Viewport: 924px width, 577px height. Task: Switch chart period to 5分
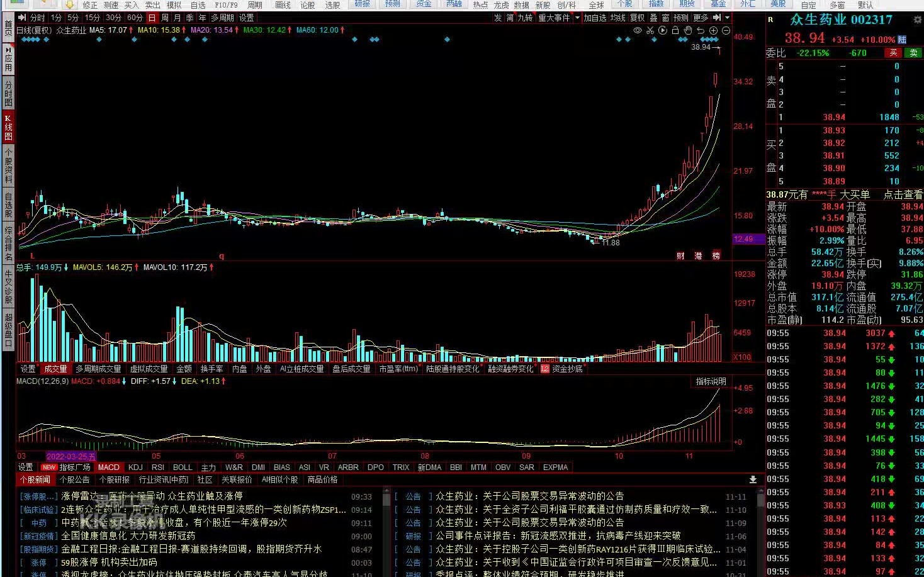[x=74, y=18]
